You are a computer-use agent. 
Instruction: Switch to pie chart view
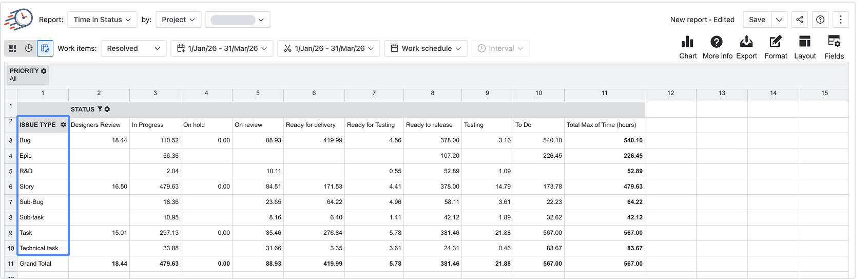(29, 48)
